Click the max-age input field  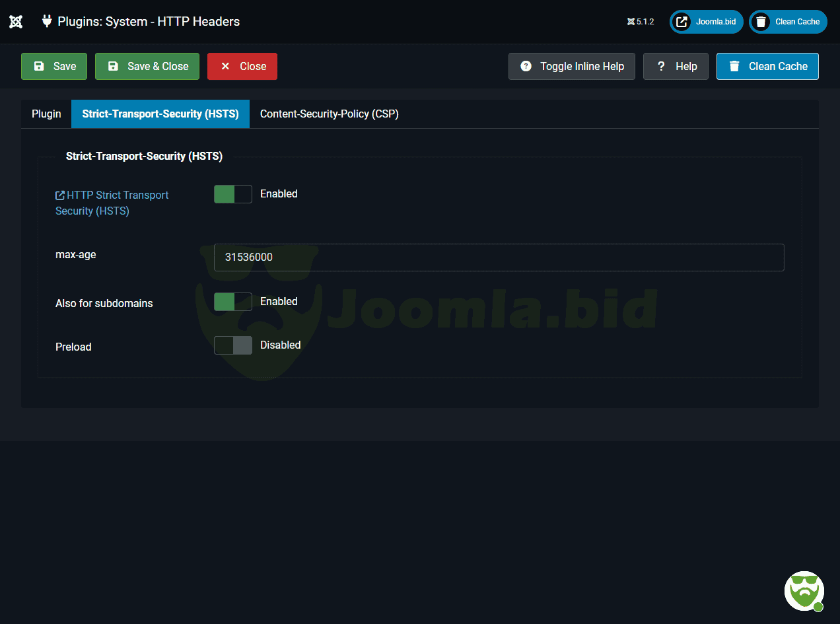point(499,258)
